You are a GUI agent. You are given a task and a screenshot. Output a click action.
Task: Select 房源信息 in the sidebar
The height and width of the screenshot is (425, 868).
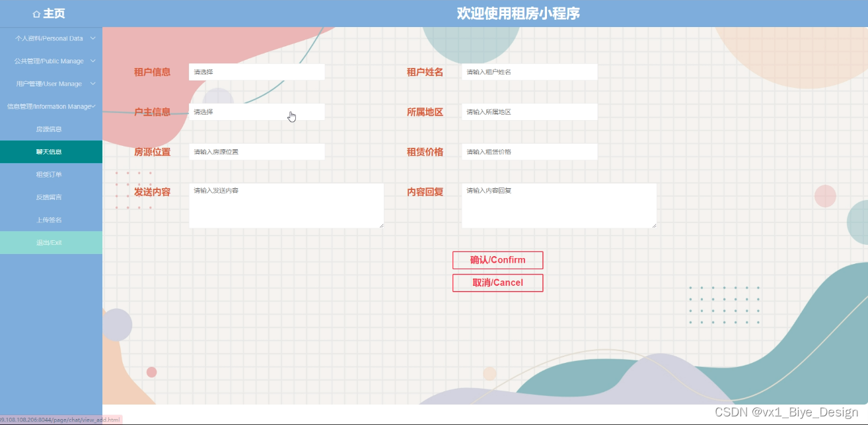click(51, 129)
